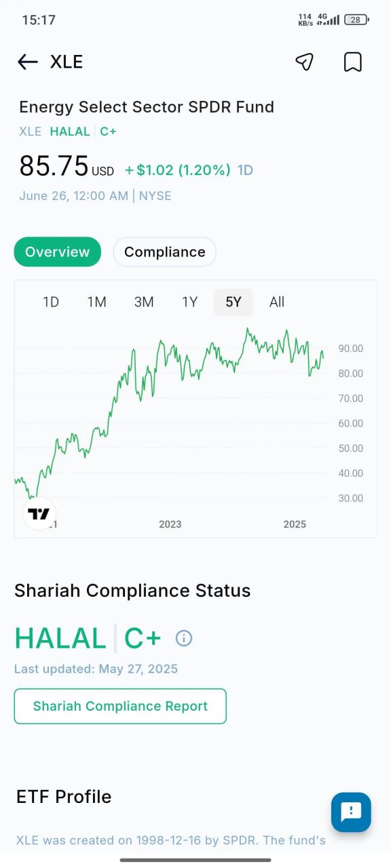Switch to the Compliance tab
This screenshot has height=868, width=391.
(164, 252)
